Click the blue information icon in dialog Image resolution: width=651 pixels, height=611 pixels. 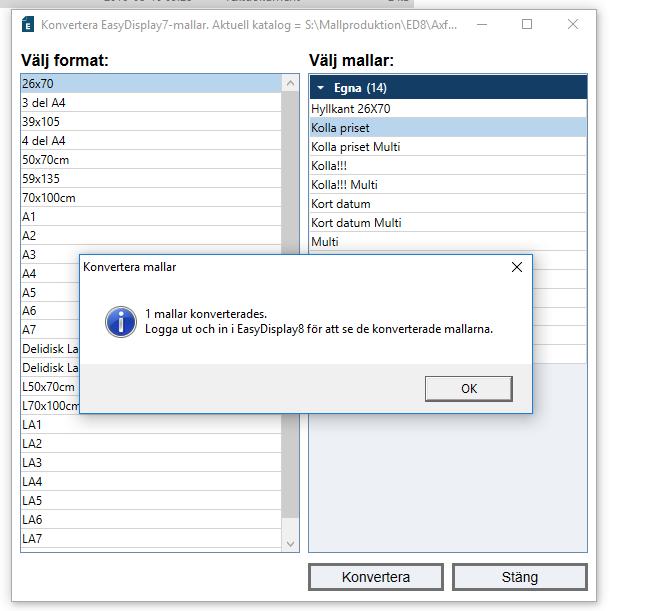pyautogui.click(x=121, y=322)
